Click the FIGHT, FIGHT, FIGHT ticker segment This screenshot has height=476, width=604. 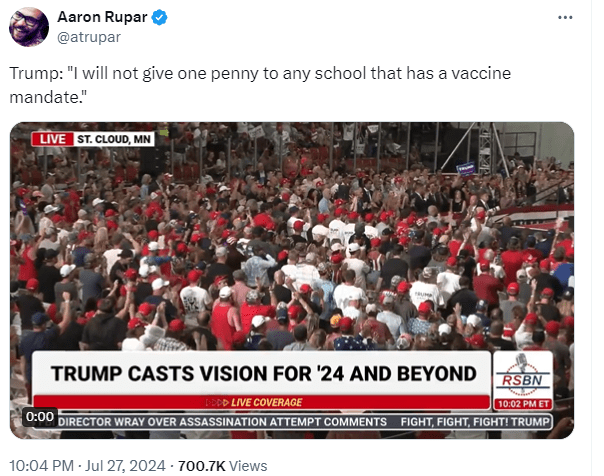475,422
